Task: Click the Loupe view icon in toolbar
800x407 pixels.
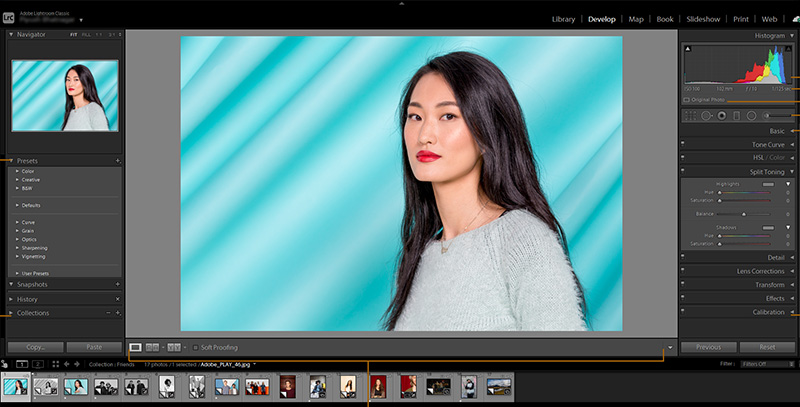Action: [135, 347]
